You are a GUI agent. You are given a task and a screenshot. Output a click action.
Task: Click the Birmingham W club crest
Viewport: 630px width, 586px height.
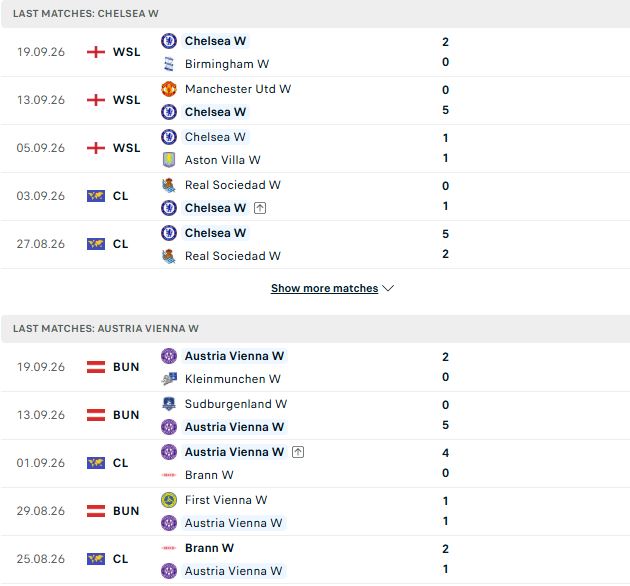pos(169,64)
